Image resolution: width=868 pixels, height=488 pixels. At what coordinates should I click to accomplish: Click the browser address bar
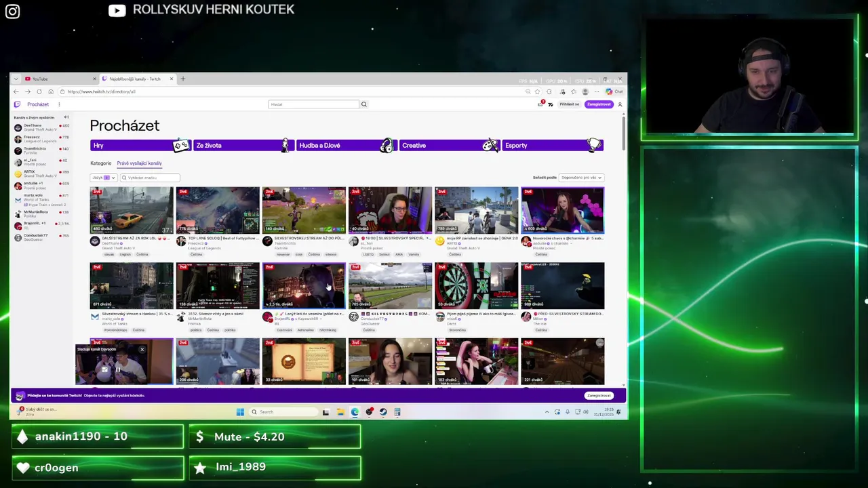(292, 91)
